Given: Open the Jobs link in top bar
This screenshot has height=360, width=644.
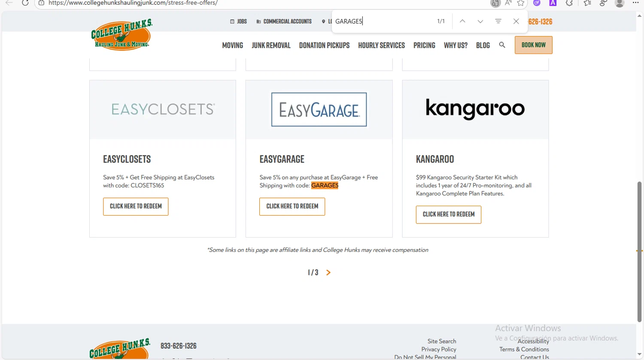Looking at the screenshot, I should 238,21.
